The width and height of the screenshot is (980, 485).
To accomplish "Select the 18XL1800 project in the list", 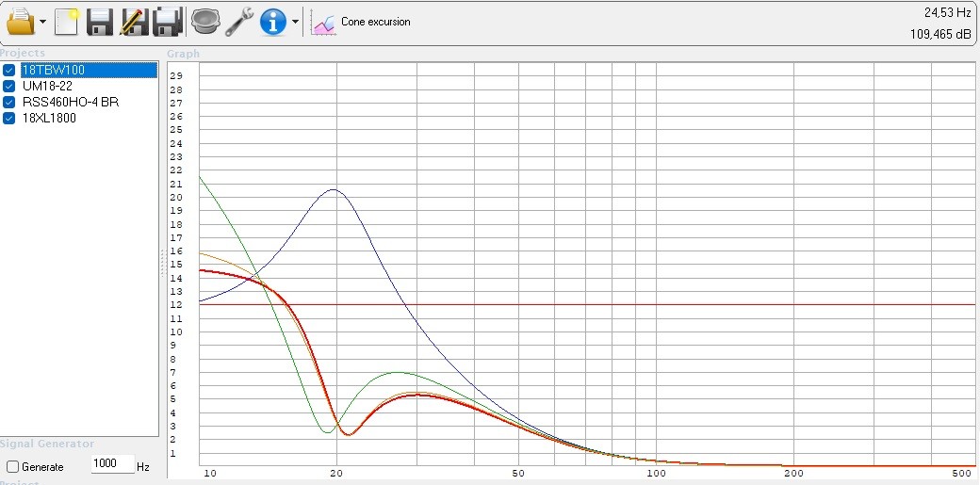I will (49, 118).
